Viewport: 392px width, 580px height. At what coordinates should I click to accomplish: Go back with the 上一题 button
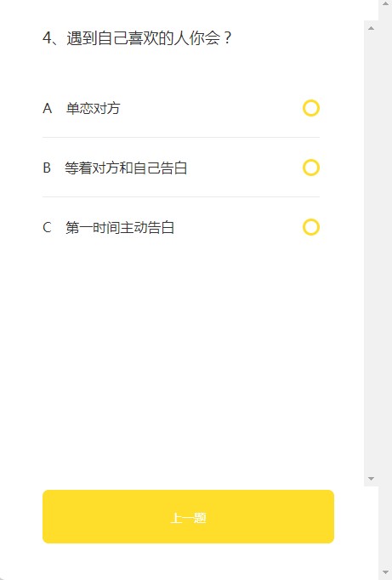tap(188, 517)
